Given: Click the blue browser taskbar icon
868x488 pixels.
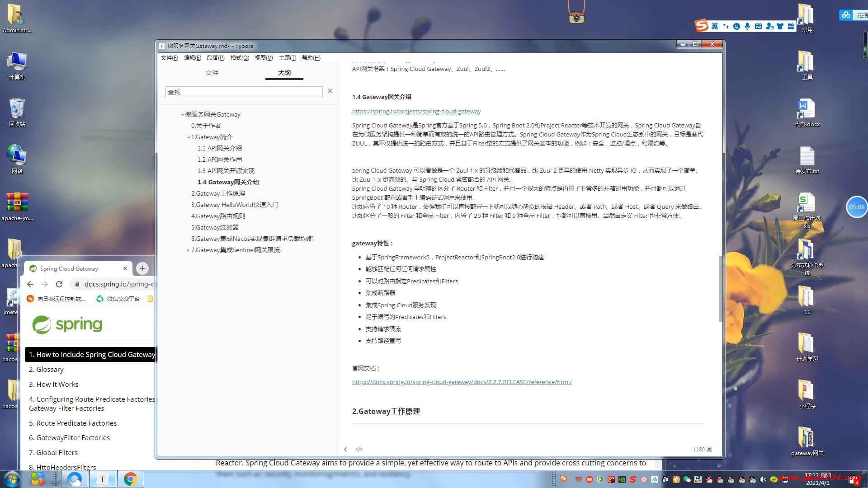Looking at the screenshot, I should coord(75,479).
